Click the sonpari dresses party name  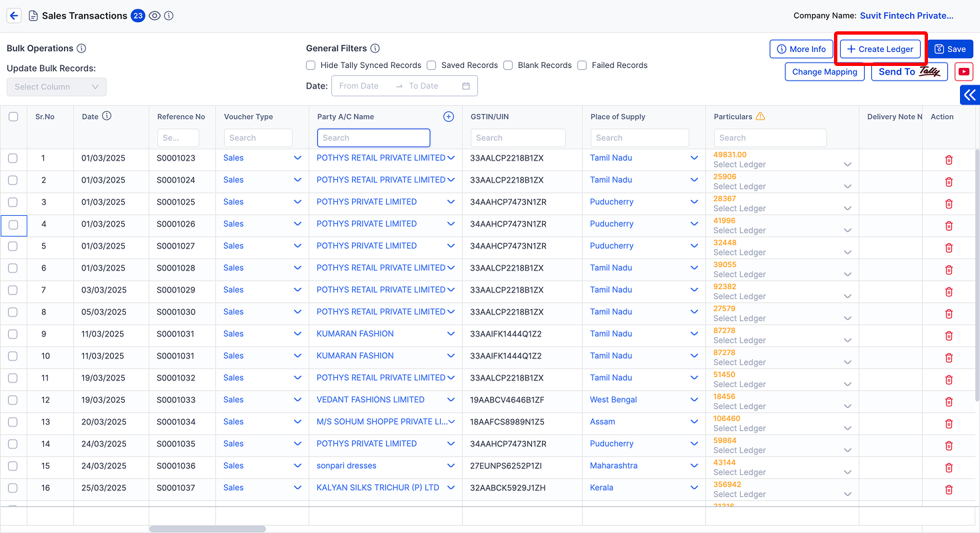pyautogui.click(x=347, y=466)
